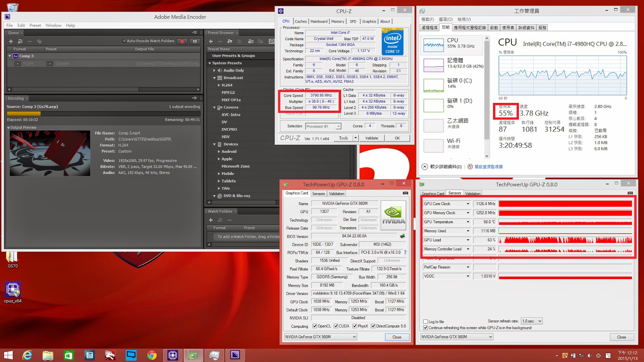Add a watch folder with plus icon
Image resolution: width=644 pixels, height=362 pixels.
click(x=211, y=220)
